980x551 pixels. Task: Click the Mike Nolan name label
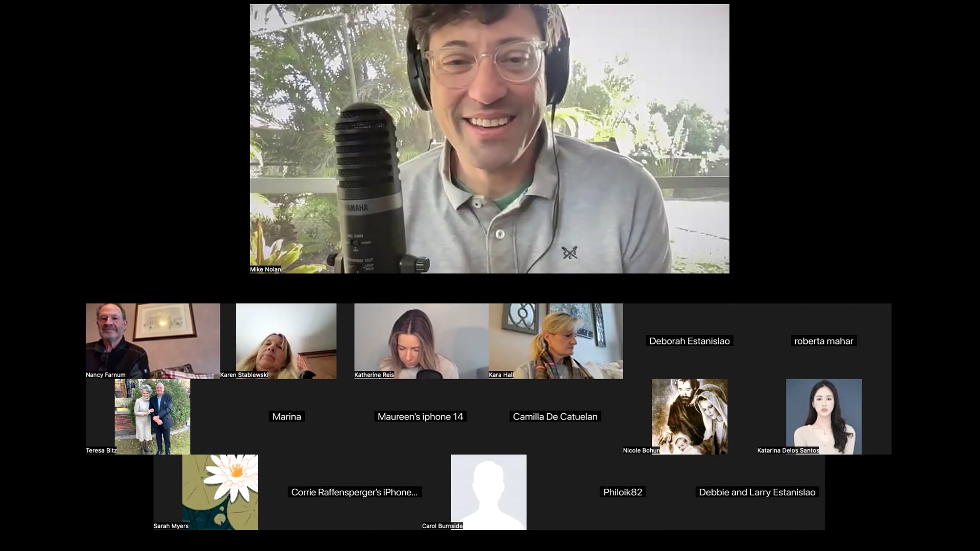click(x=265, y=269)
